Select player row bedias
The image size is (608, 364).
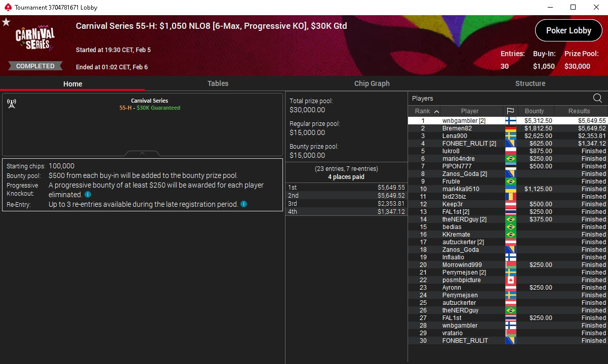tap(508, 227)
